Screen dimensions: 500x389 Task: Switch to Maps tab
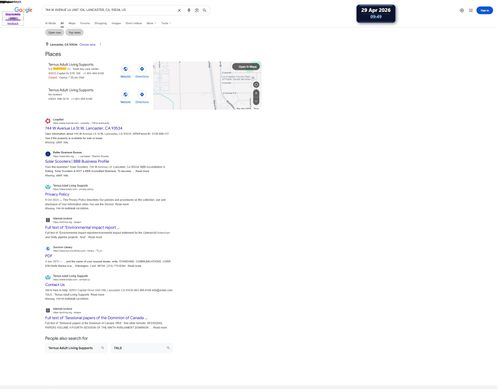click(72, 23)
